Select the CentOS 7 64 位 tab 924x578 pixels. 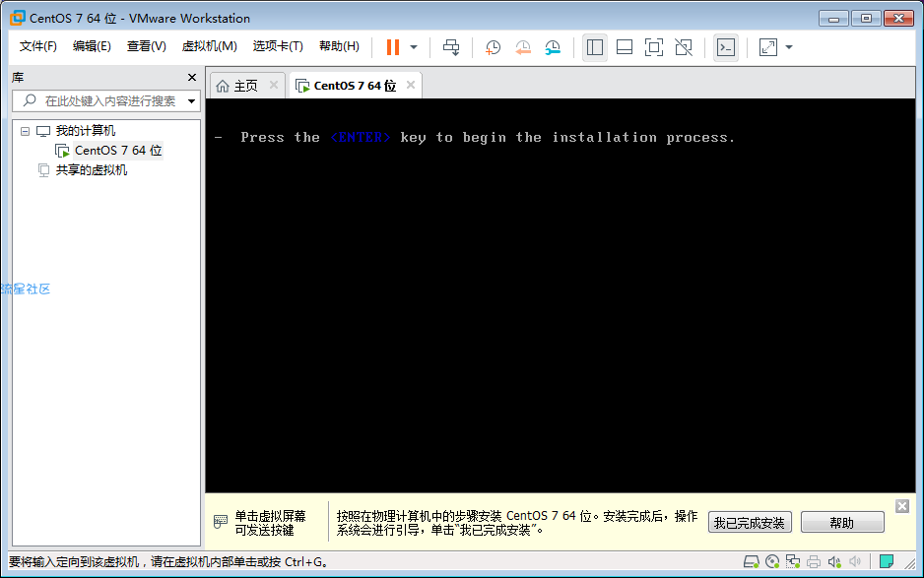point(355,86)
